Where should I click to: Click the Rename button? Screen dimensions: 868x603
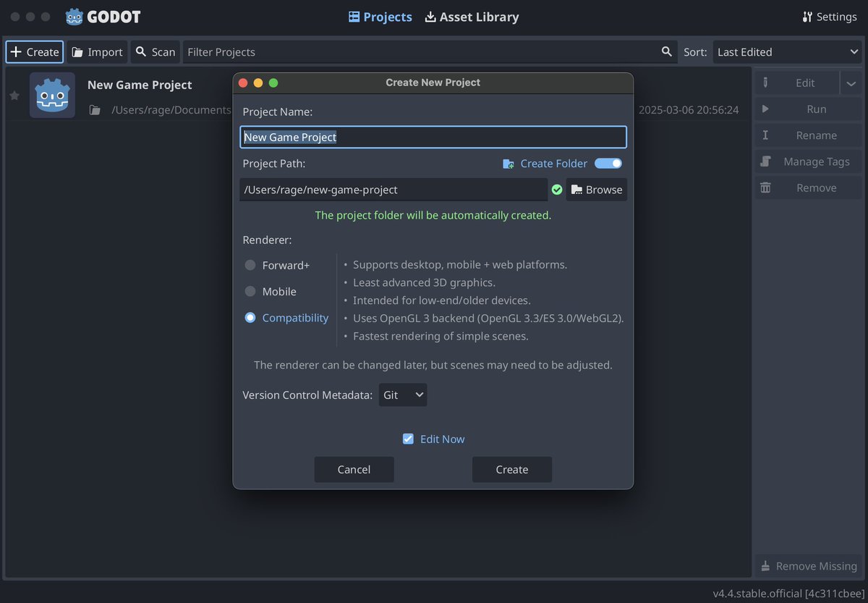(x=809, y=135)
